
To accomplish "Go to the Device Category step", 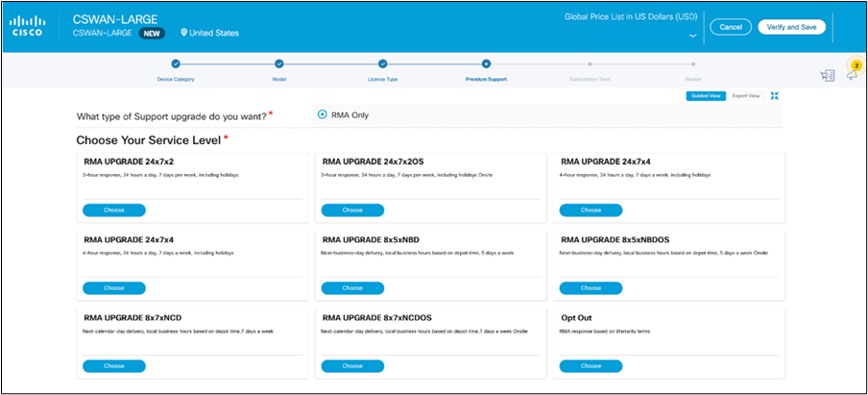I will (x=176, y=63).
